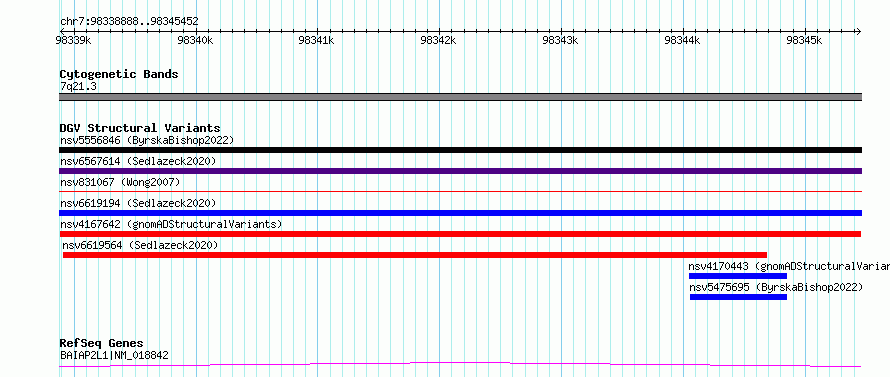890x377 pixels.
Task: Click the 98340k ruler tick label
Action: point(195,40)
